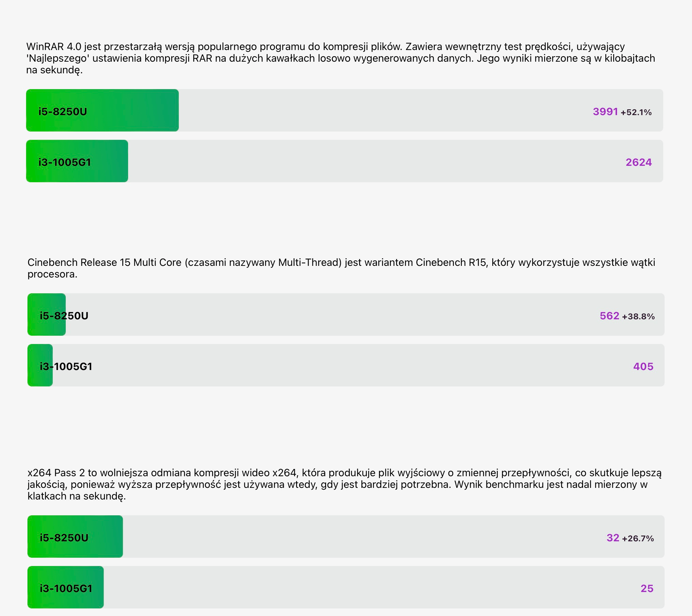Image resolution: width=692 pixels, height=616 pixels.
Task: Click the 32 fps x264 score value
Action: (x=613, y=538)
